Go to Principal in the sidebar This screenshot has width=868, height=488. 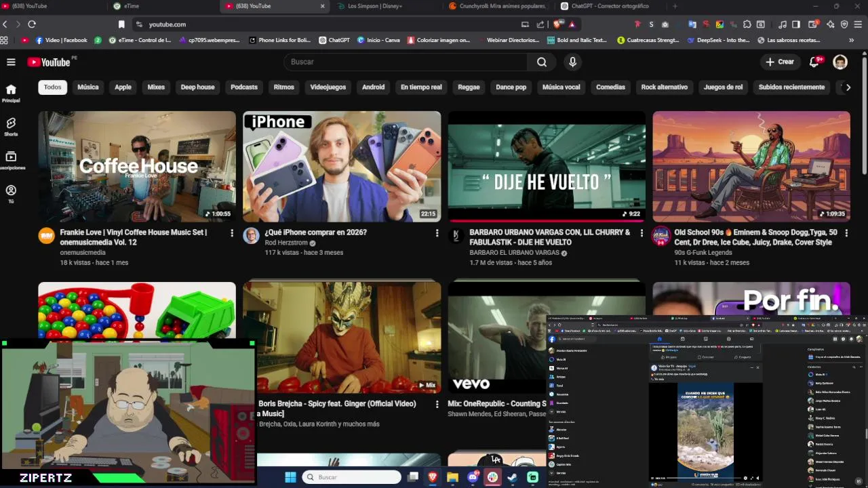pyautogui.click(x=11, y=93)
